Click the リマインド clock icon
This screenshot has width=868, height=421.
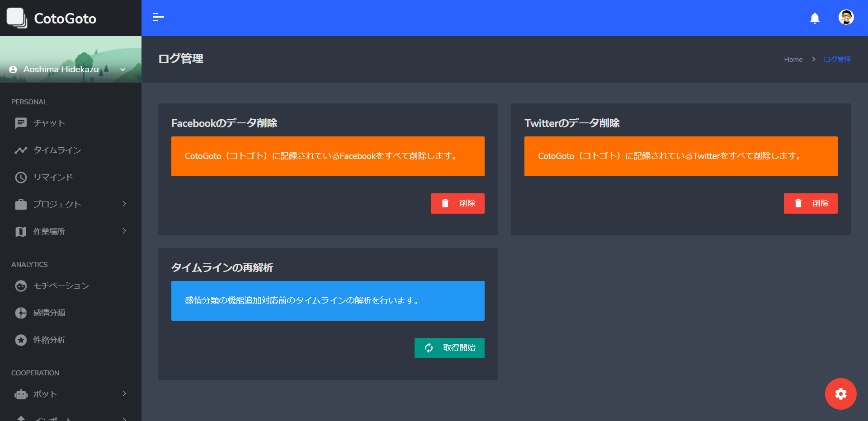[x=21, y=177]
